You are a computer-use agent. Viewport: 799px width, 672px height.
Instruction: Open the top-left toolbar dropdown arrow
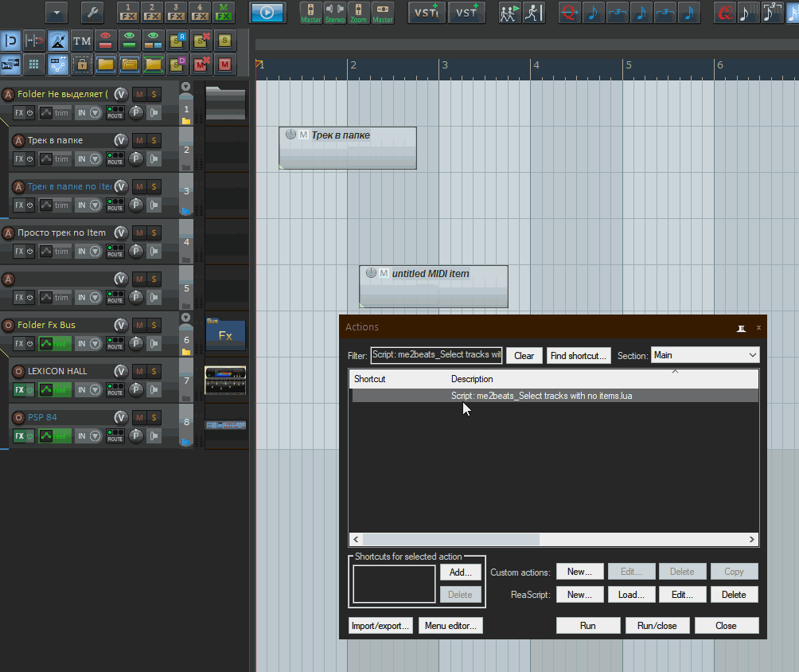(56, 13)
